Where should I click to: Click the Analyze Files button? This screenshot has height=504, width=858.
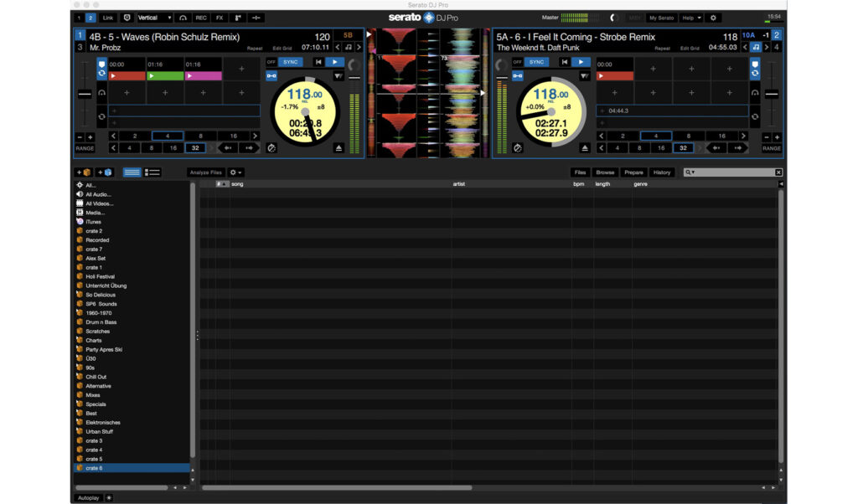[206, 172]
